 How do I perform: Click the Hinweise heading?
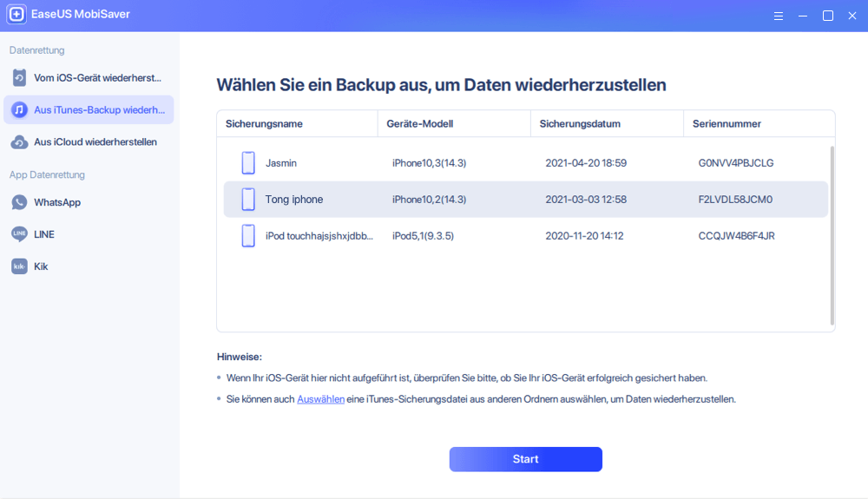pos(240,357)
